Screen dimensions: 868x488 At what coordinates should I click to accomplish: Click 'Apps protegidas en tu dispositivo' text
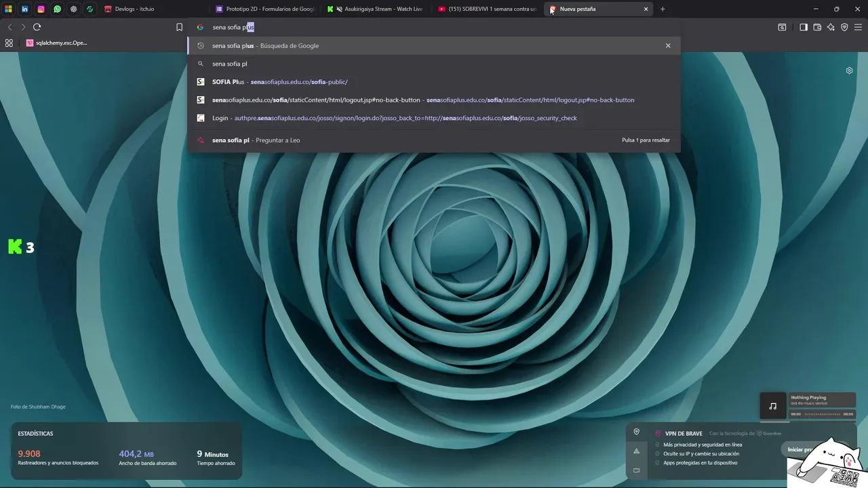[x=700, y=463]
